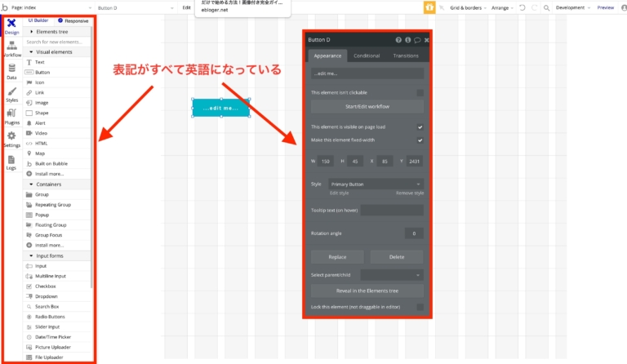This screenshot has height=364, width=627.
Task: Click the Preview link
Action: pos(606,7)
